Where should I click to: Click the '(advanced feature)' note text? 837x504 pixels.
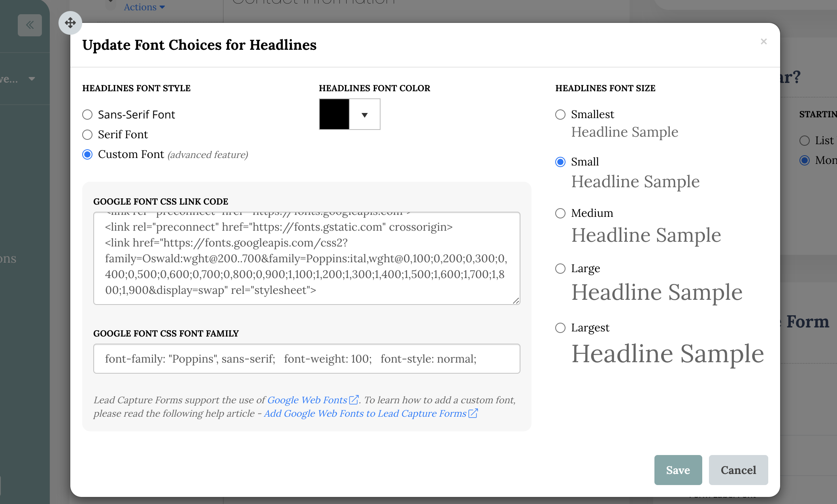pyautogui.click(x=208, y=155)
